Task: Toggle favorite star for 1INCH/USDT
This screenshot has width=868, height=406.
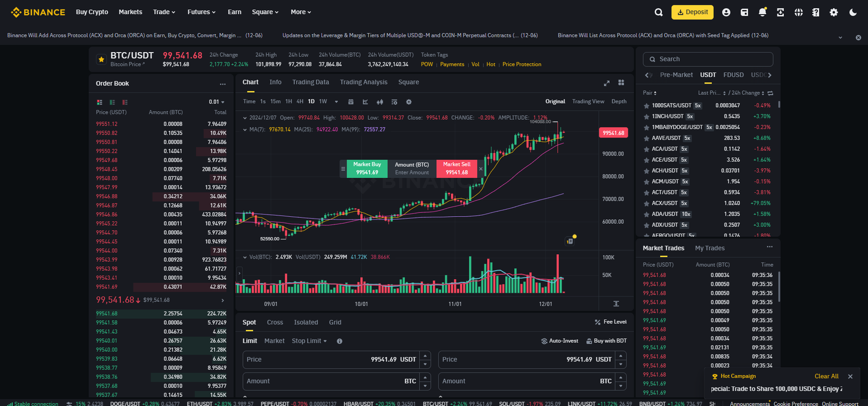Action: (646, 117)
